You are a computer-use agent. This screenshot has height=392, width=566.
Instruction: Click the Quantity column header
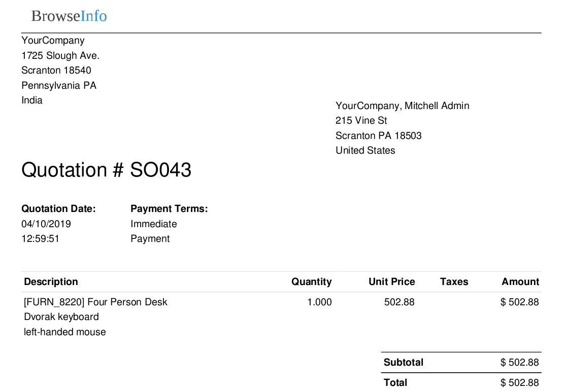coord(311,282)
